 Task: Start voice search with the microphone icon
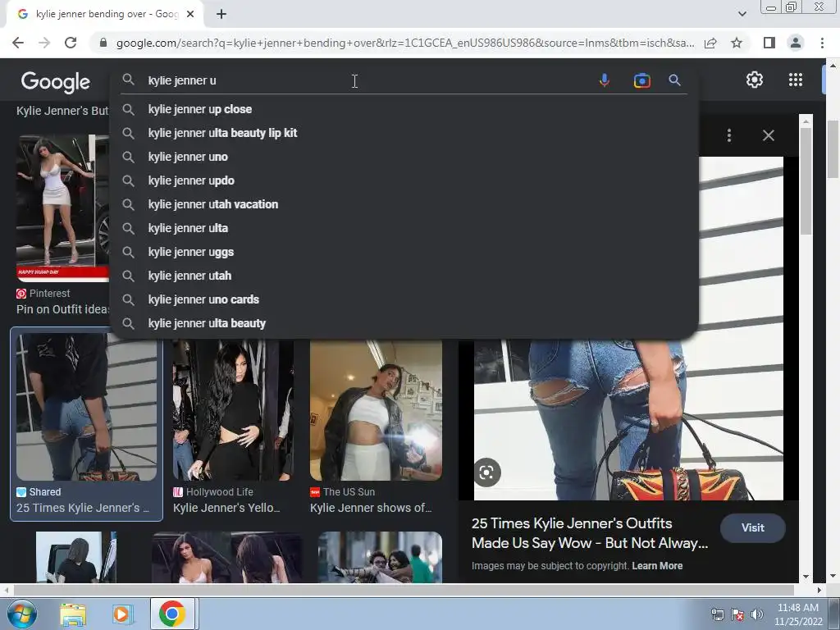(x=605, y=80)
